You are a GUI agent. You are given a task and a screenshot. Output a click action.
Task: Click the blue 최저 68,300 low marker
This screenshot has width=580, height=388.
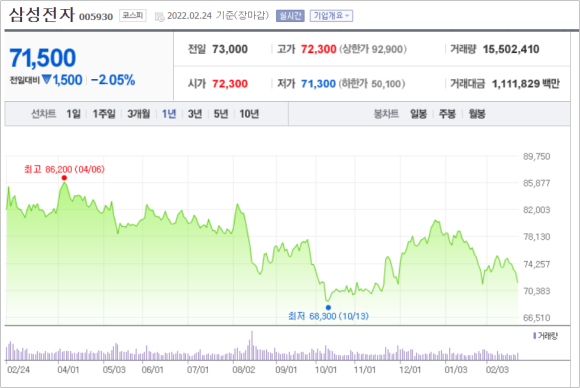click(328, 307)
